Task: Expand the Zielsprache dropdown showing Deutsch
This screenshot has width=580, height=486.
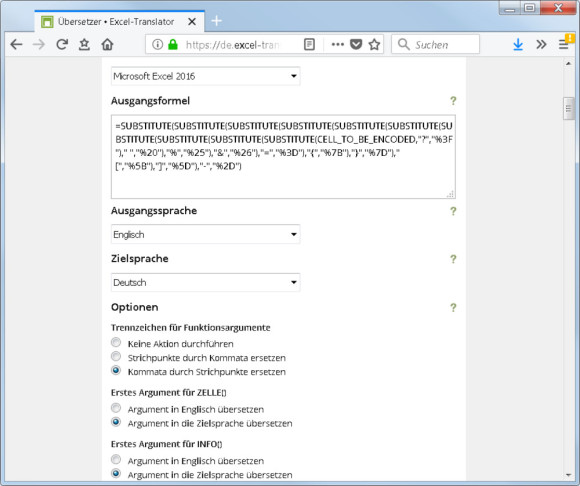Action: point(205,283)
